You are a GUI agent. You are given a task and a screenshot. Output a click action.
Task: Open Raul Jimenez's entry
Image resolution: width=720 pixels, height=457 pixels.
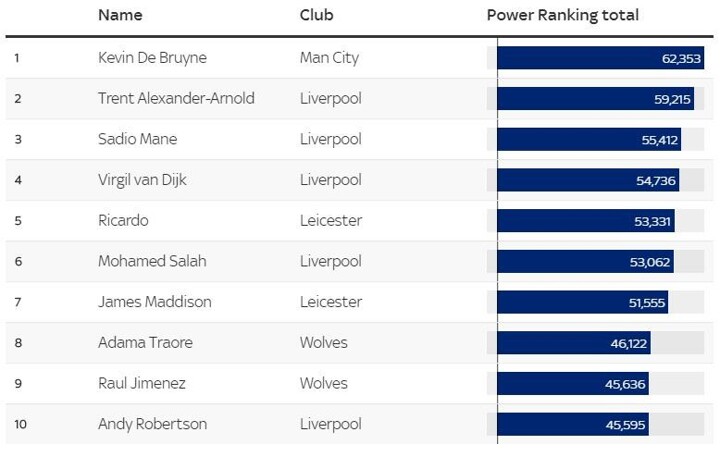point(142,383)
